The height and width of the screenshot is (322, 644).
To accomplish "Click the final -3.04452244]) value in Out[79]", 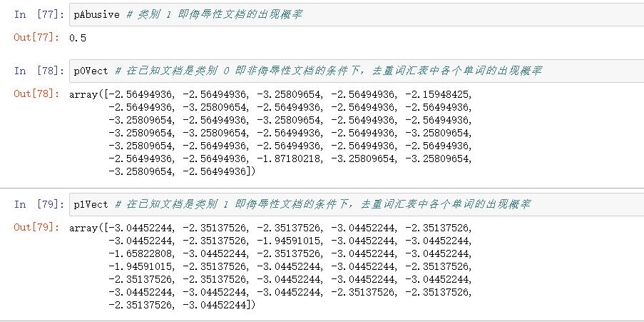I will (219, 306).
